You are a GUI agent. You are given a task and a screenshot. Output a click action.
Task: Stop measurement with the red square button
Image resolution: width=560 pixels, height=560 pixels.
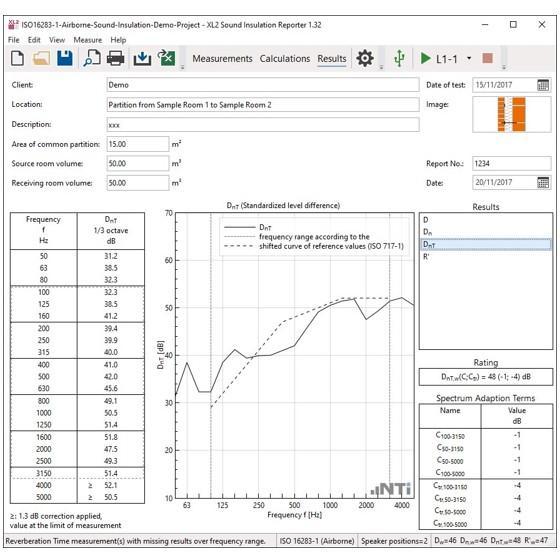pyautogui.click(x=488, y=58)
